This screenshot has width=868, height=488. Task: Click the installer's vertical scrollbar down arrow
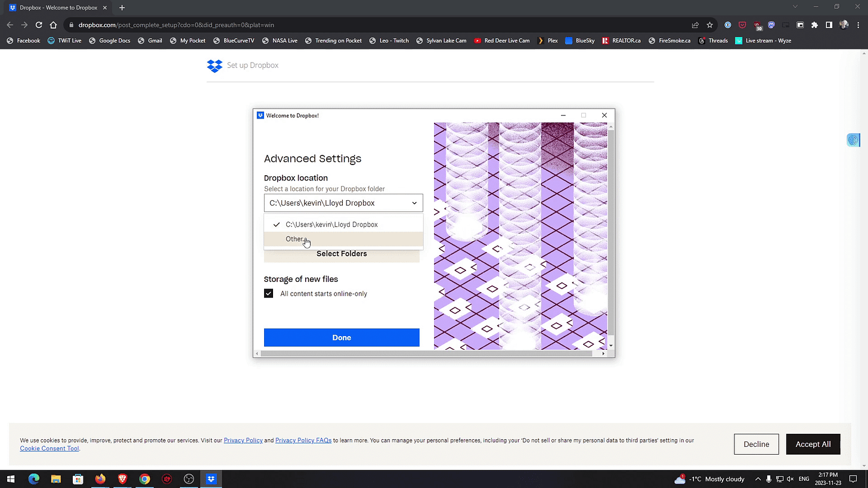(x=610, y=346)
